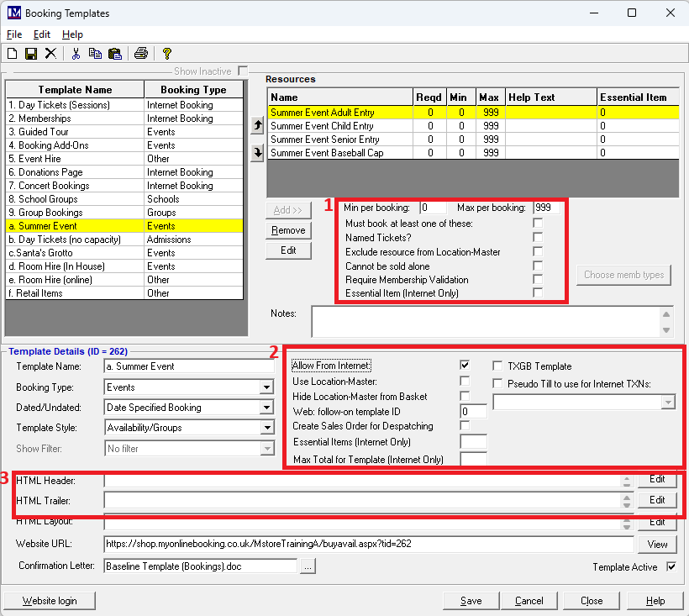Click the New document toolbar icon
Image resolution: width=689 pixels, height=616 pixels.
pos(13,54)
